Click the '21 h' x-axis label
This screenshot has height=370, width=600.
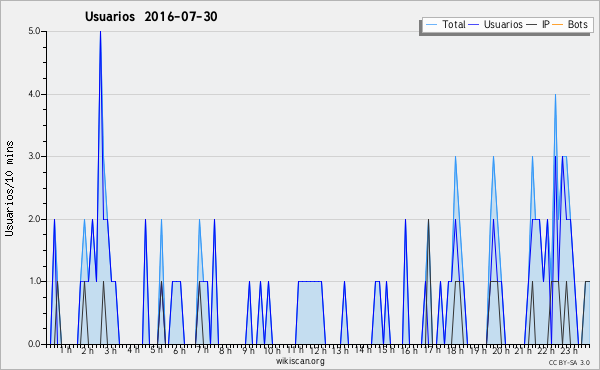[x=523, y=350]
